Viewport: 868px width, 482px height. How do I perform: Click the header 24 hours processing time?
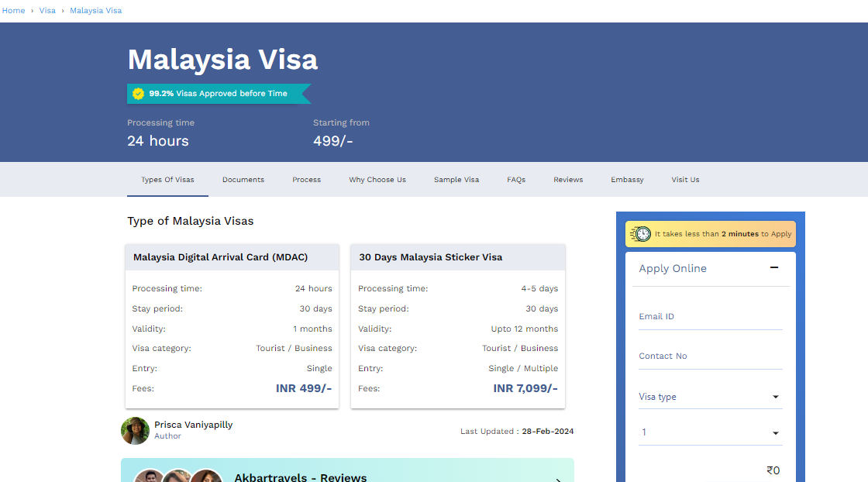click(158, 141)
